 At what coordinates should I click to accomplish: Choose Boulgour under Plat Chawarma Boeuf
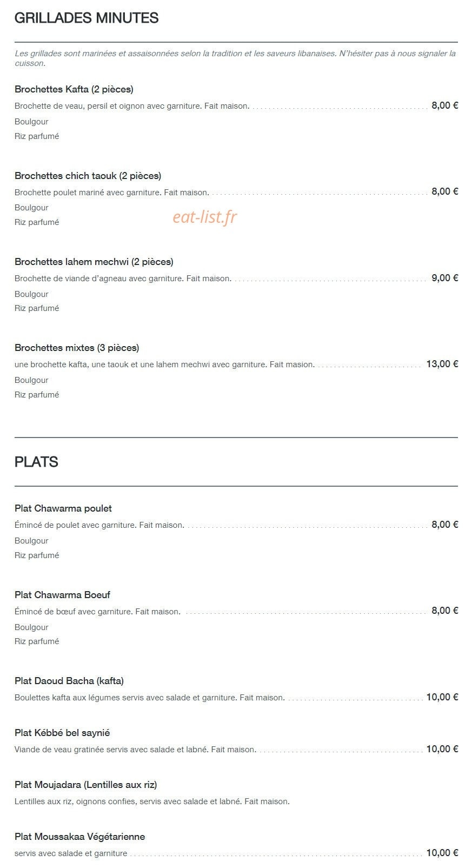click(31, 627)
